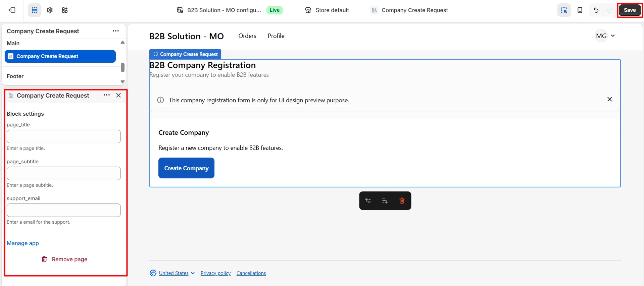This screenshot has height=286, width=644.
Task: Click the Main section label
Action: [x=13, y=43]
